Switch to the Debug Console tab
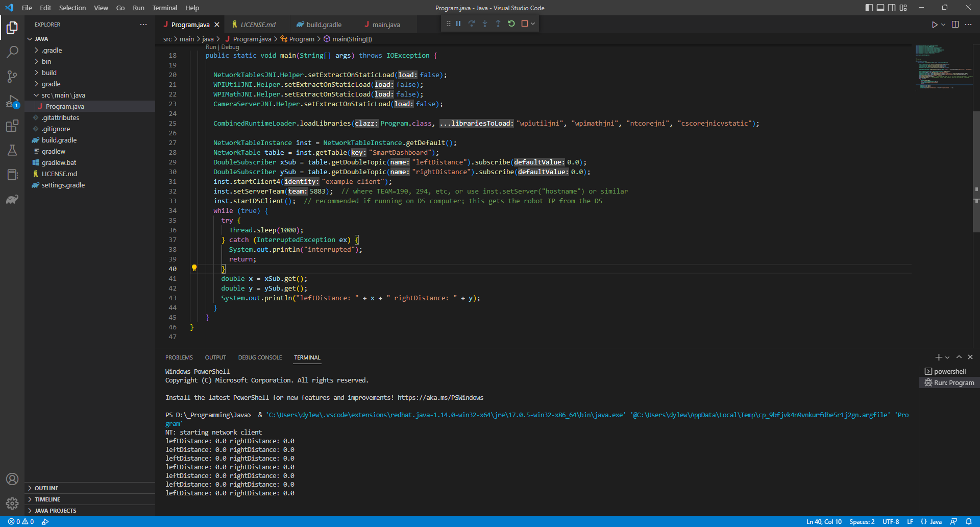The height and width of the screenshot is (527, 980). (260, 357)
